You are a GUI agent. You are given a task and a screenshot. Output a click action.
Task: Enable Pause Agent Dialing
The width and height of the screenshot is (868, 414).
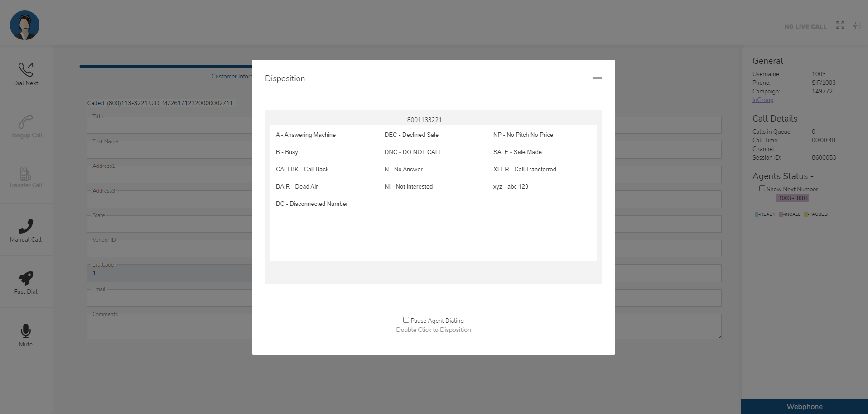click(406, 320)
